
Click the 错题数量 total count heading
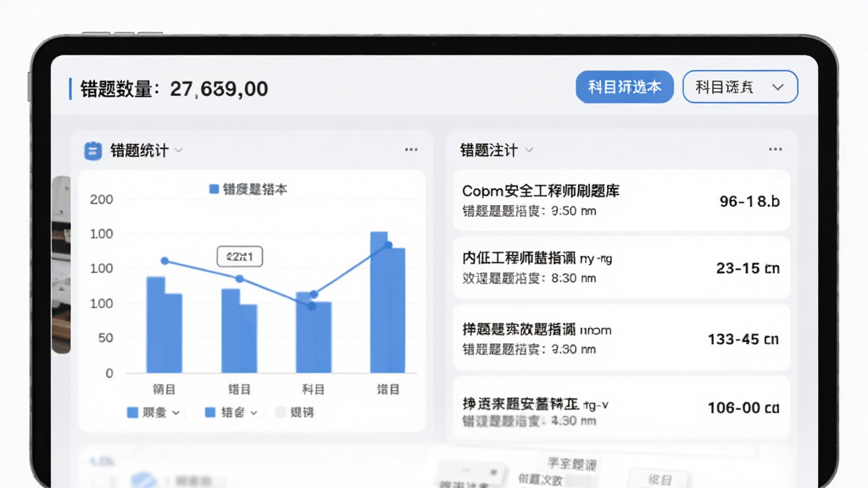pos(174,88)
